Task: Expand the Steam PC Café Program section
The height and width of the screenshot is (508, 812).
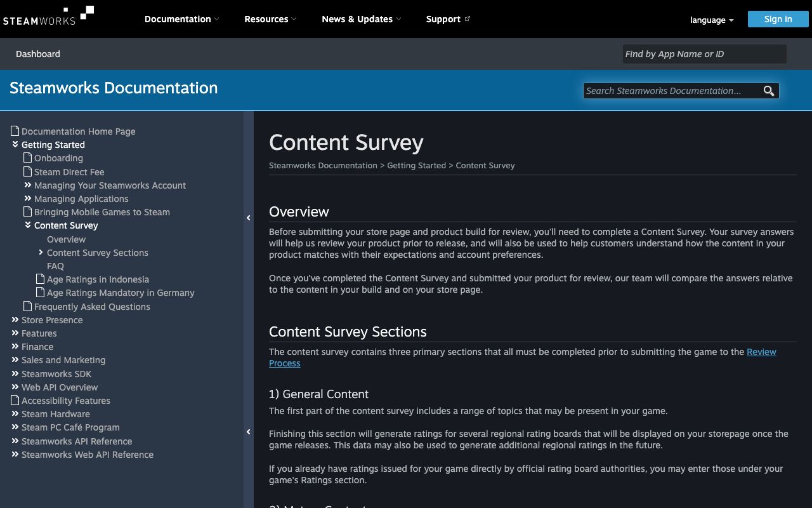Action: [x=15, y=427]
